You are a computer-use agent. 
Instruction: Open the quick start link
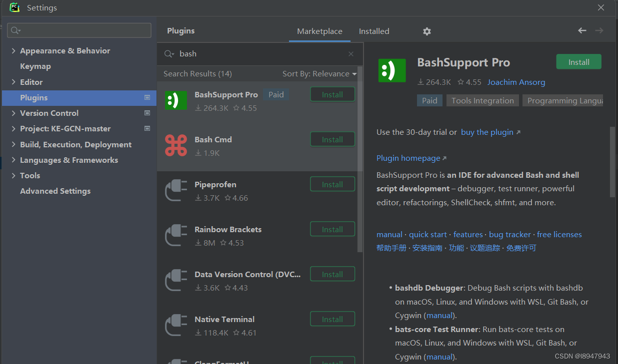(428, 235)
